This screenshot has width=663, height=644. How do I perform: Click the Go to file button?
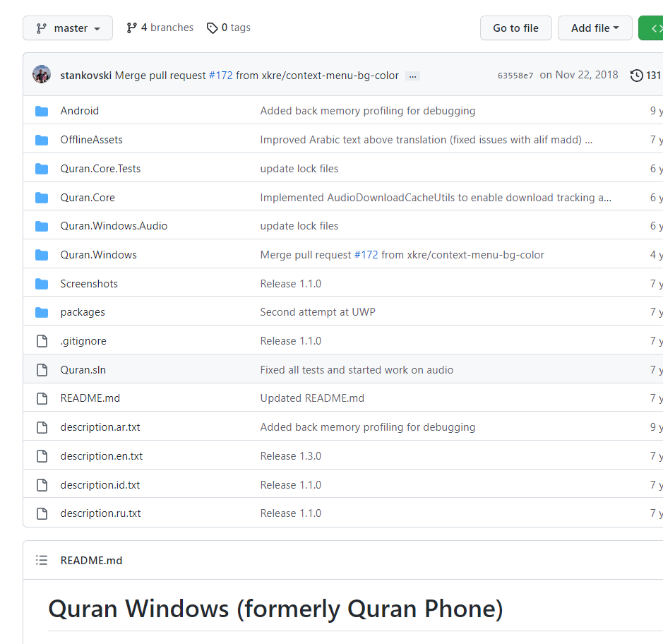click(x=515, y=28)
